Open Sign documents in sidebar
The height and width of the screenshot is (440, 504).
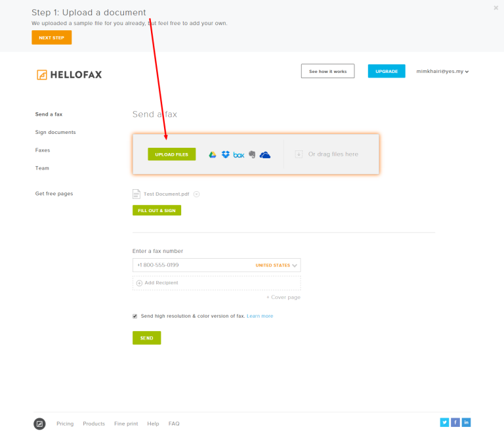click(55, 132)
